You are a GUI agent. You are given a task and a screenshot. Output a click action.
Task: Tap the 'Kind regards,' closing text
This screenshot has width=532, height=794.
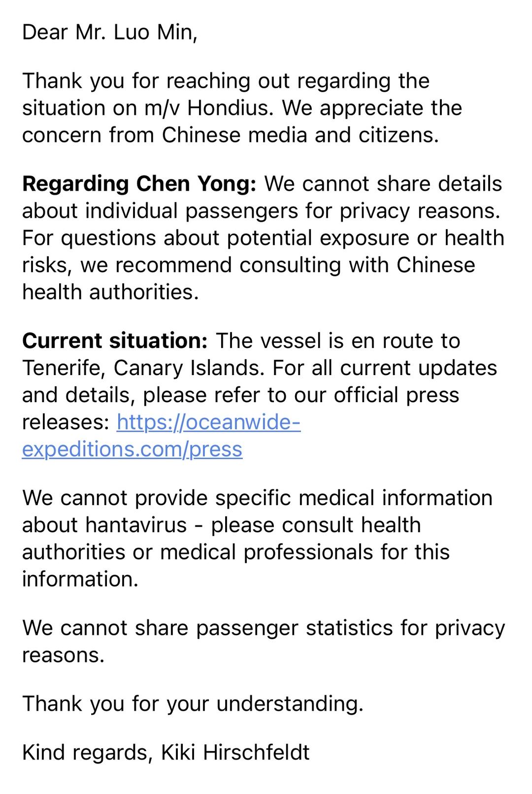pyautogui.click(x=88, y=754)
